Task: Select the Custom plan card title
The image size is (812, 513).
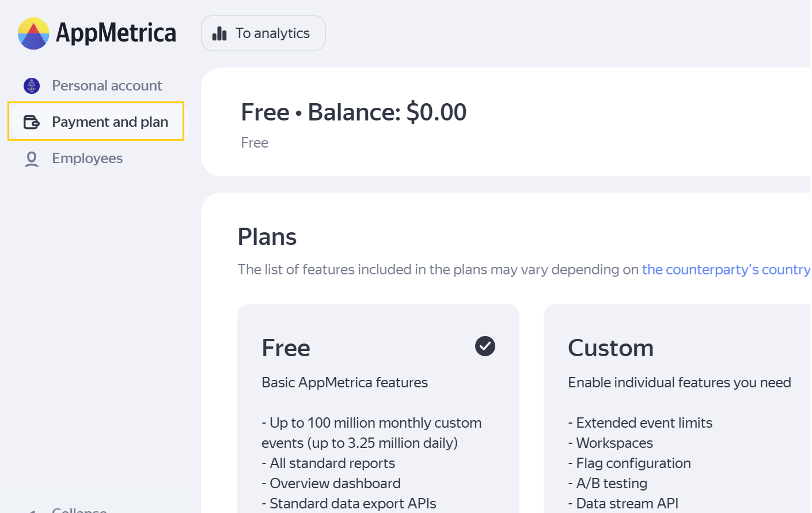Action: click(610, 348)
